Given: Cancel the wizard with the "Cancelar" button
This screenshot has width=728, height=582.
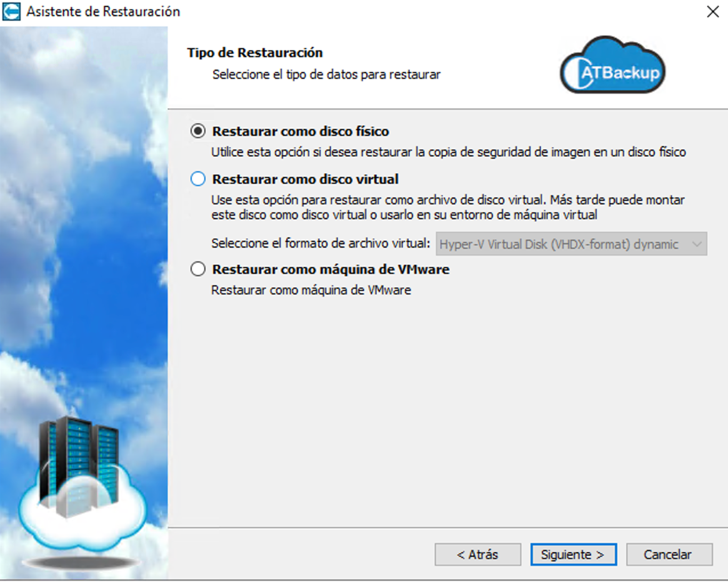Looking at the screenshot, I should click(669, 554).
